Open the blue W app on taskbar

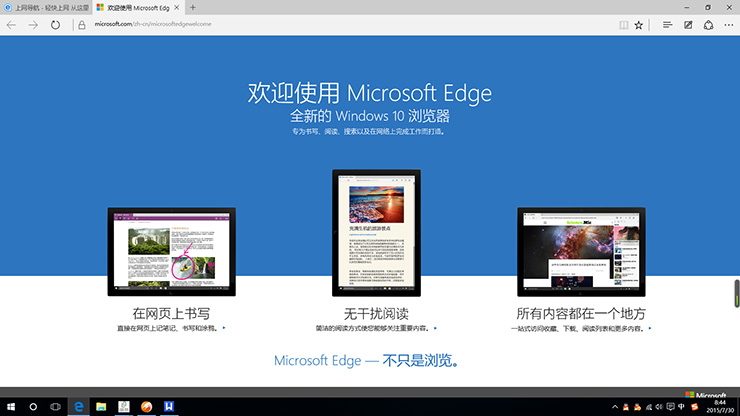tap(169, 407)
